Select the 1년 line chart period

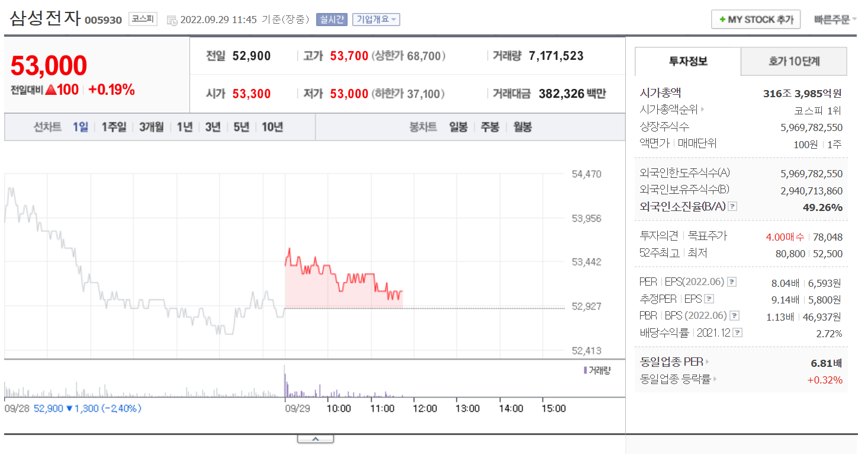[185, 127]
